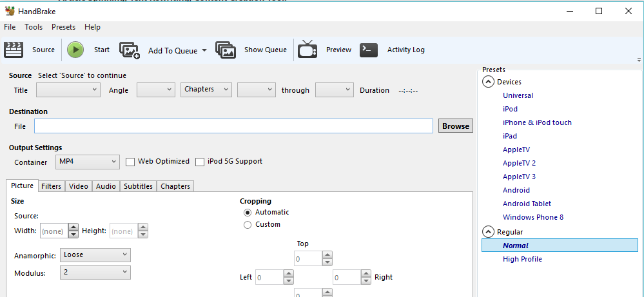Screen dimensions: 644x297
Task: Click the Source clapperboard icon
Action: tap(14, 50)
